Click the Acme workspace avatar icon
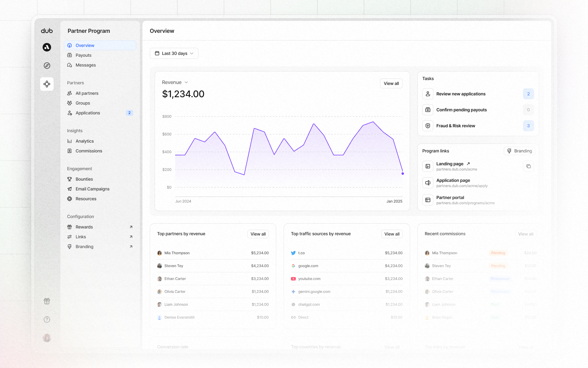Screen dimensions: 588x368 click(x=47, y=47)
